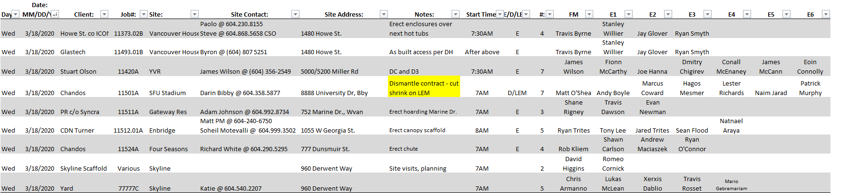Open the #: column filter dropdown

[550, 14]
